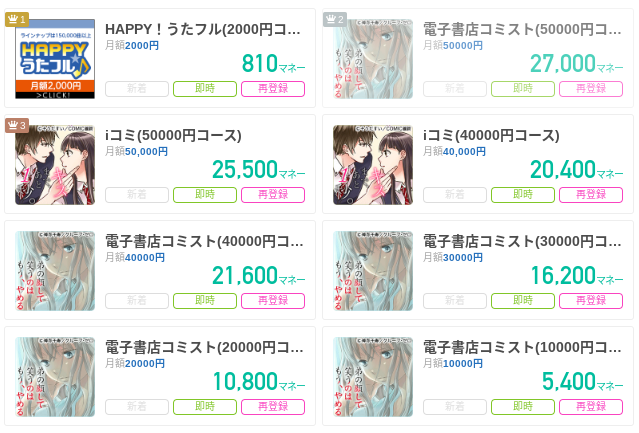Click the 月額20000円 price text
The width and height of the screenshot is (639, 433).
[x=135, y=363]
